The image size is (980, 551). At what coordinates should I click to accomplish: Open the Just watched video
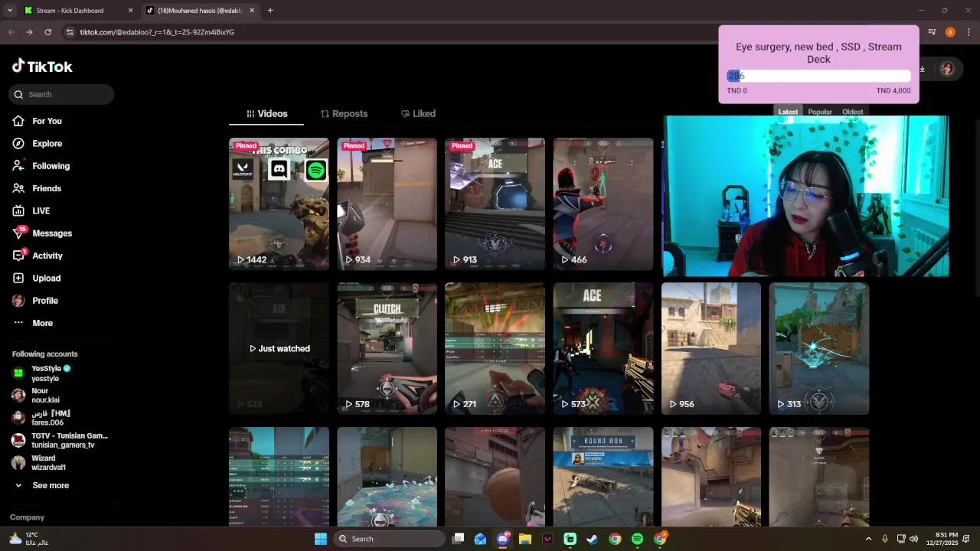[x=279, y=348]
